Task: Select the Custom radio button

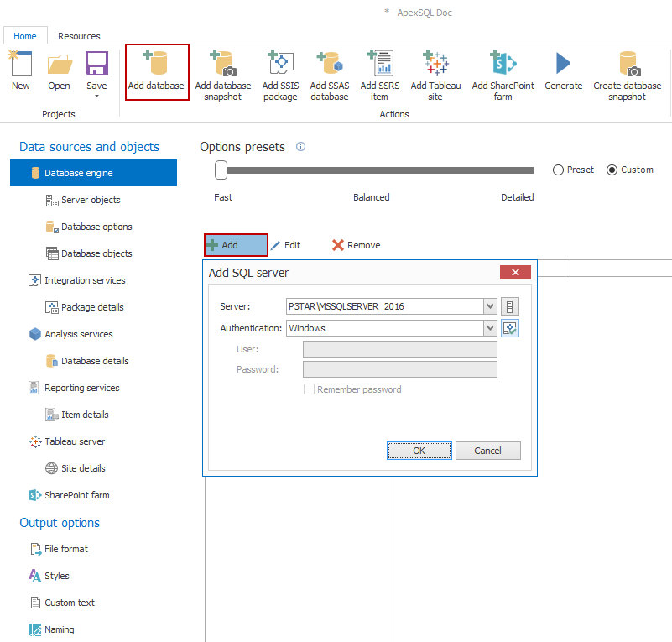Action: [x=612, y=170]
